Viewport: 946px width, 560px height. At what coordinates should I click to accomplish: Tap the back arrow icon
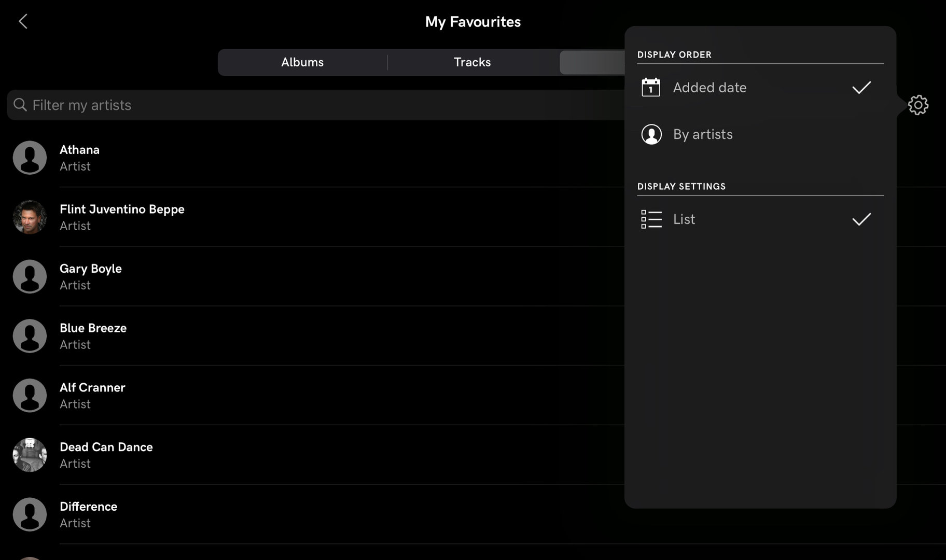point(23,22)
